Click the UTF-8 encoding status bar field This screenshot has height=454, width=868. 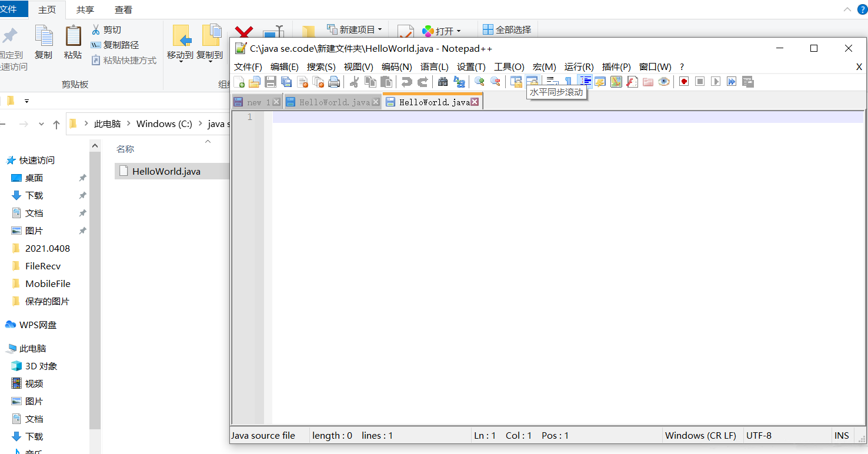[x=759, y=436]
